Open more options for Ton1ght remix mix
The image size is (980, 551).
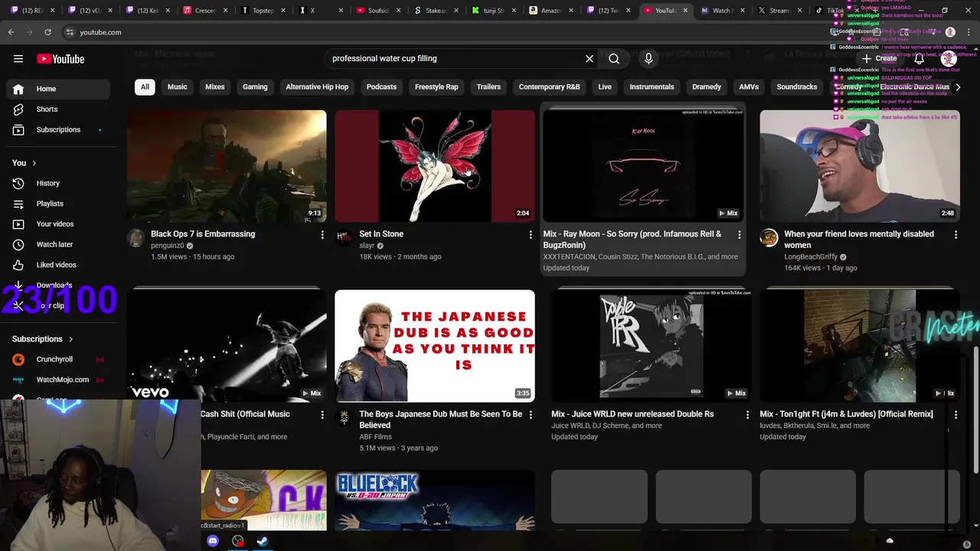point(955,415)
